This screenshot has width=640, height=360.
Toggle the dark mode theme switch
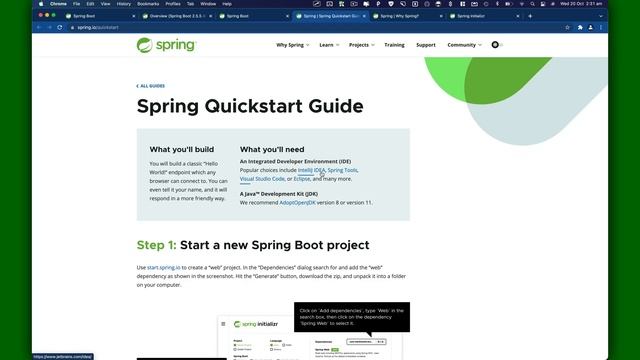(x=497, y=45)
